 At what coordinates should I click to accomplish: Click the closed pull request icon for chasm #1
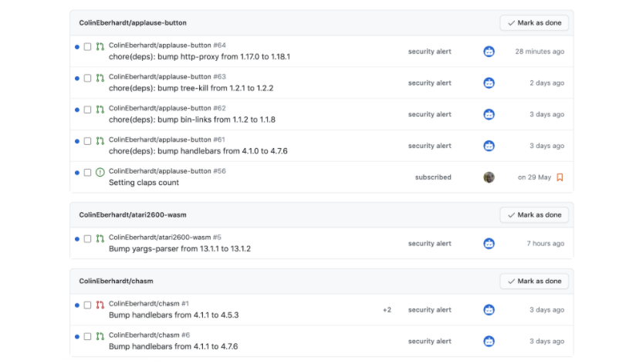100,305
